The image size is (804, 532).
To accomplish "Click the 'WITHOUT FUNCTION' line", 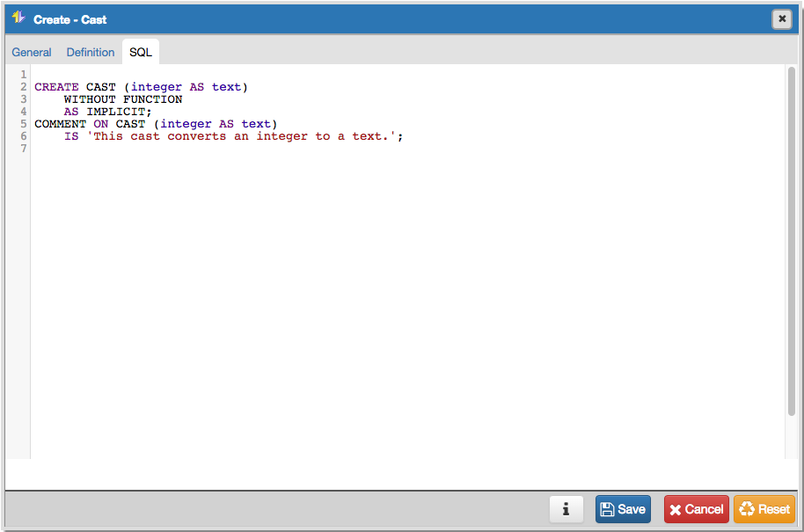I will [x=123, y=99].
